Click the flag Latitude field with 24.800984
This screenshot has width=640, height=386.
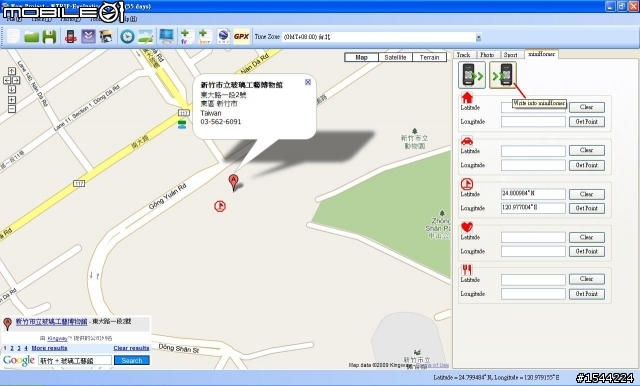[533, 194]
